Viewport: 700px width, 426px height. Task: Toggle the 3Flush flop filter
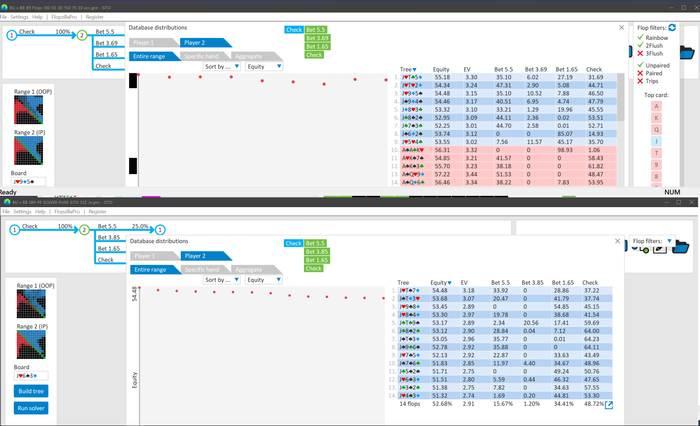click(650, 54)
